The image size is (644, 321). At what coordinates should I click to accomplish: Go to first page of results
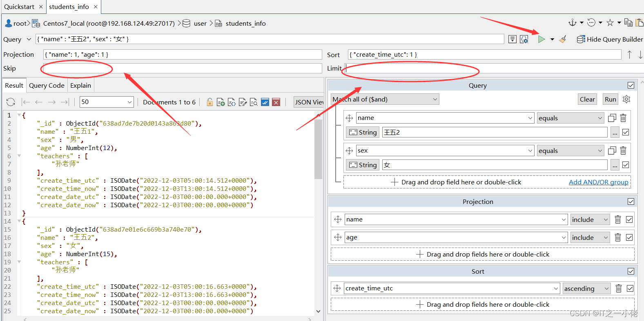(26, 102)
